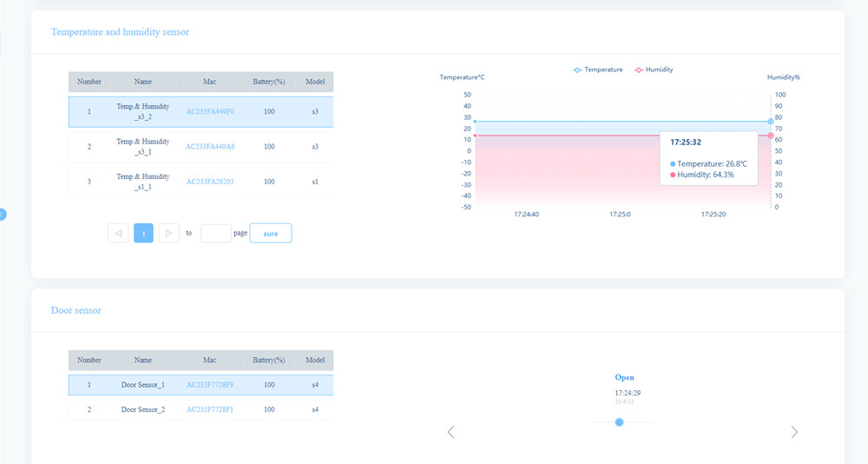
Task: Click the page number input field
Action: point(215,233)
